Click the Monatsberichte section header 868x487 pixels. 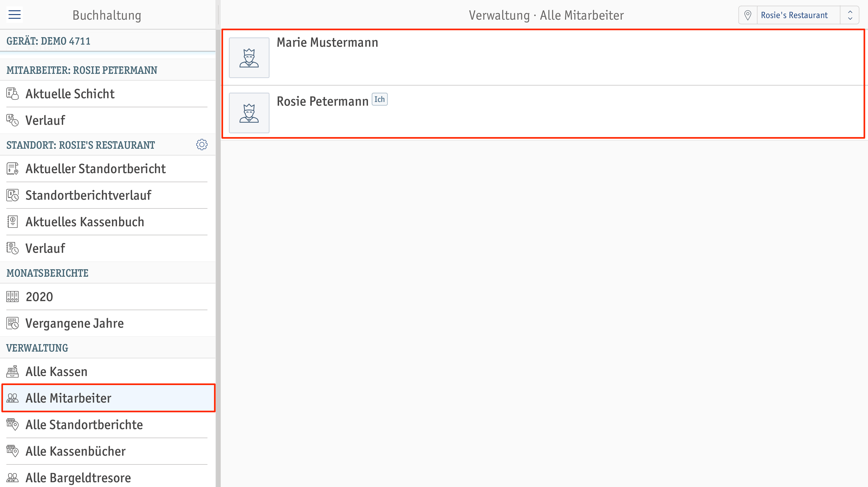pyautogui.click(x=107, y=273)
